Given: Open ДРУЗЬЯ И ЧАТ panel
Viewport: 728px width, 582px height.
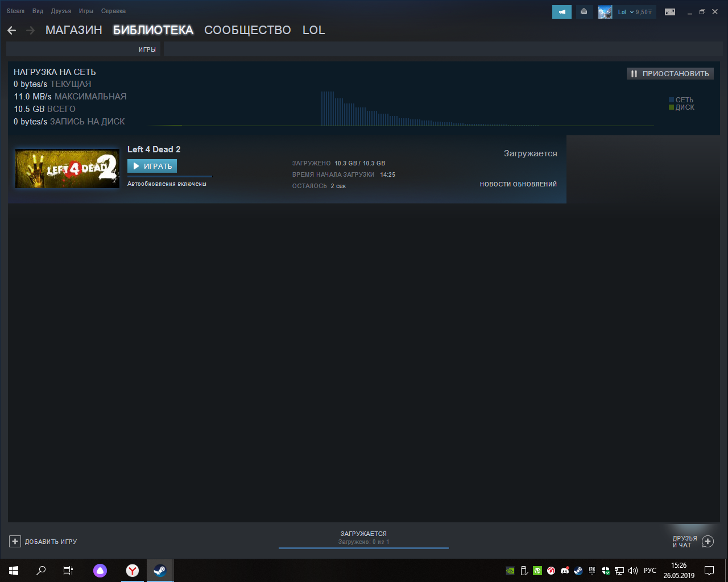Looking at the screenshot, I should click(685, 542).
